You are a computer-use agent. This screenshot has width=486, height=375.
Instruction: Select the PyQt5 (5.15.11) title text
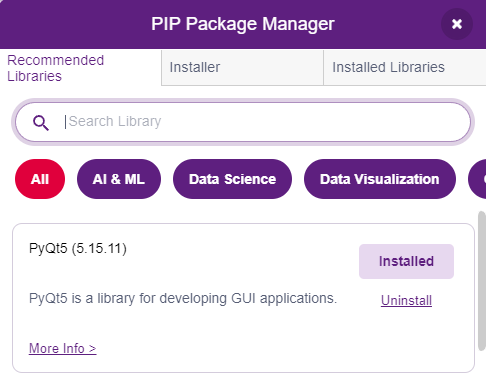pos(78,249)
